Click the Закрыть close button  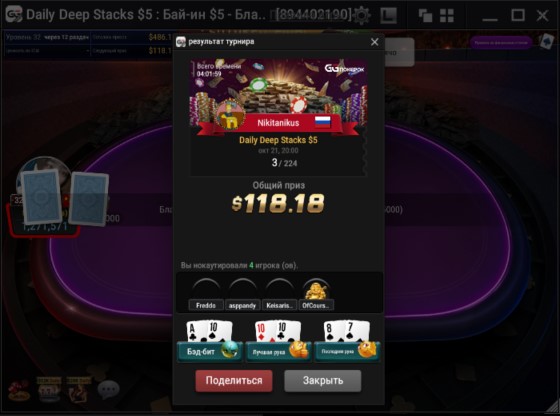point(323,381)
